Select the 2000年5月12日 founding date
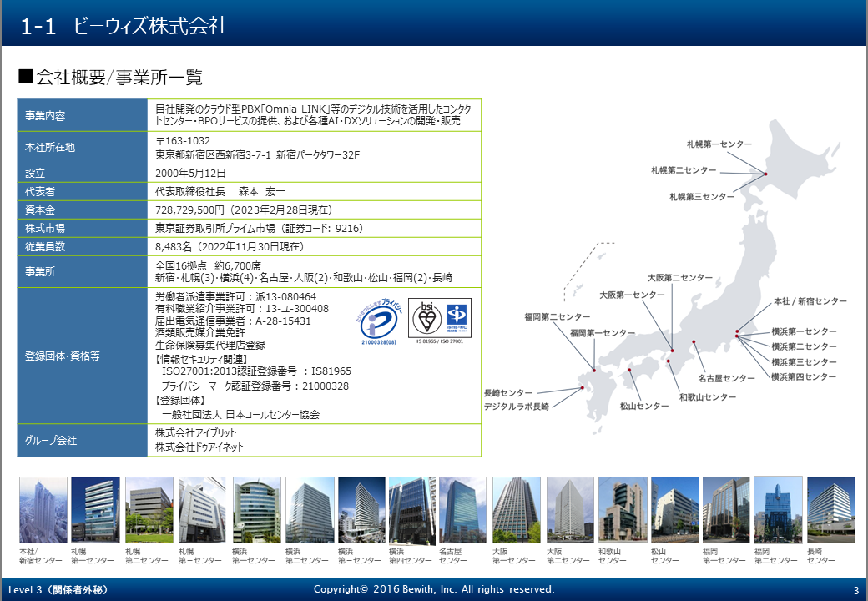The image size is (868, 601). click(190, 174)
